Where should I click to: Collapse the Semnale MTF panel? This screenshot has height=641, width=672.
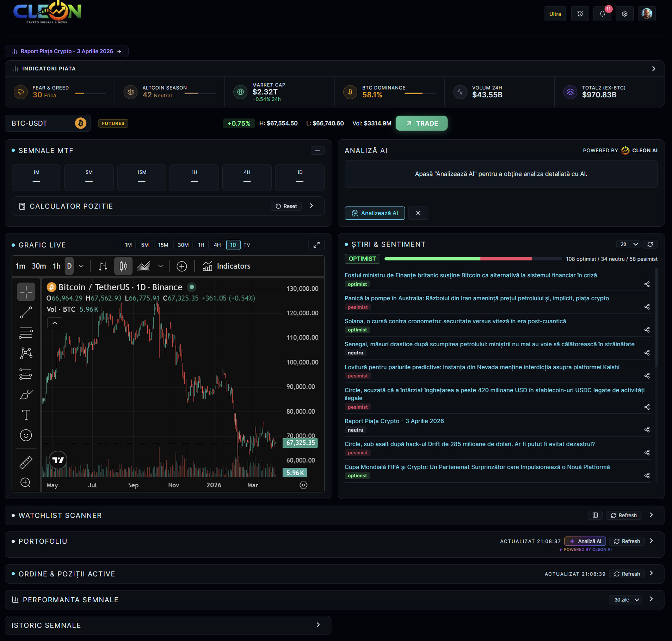(317, 151)
